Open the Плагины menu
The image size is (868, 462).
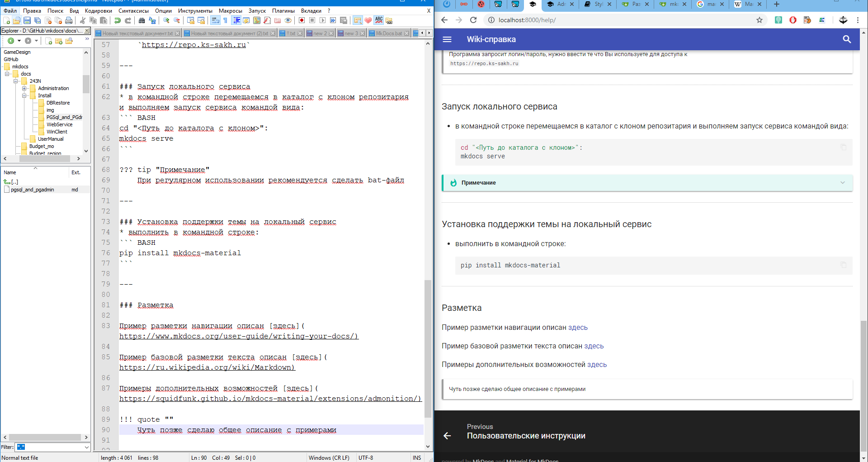(283, 10)
